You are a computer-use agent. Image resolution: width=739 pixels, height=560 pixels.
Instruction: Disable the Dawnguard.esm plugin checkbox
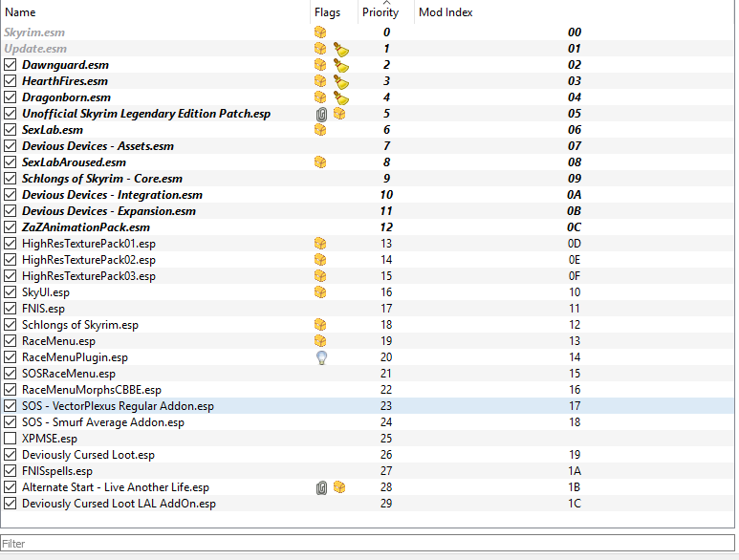pyautogui.click(x=10, y=65)
